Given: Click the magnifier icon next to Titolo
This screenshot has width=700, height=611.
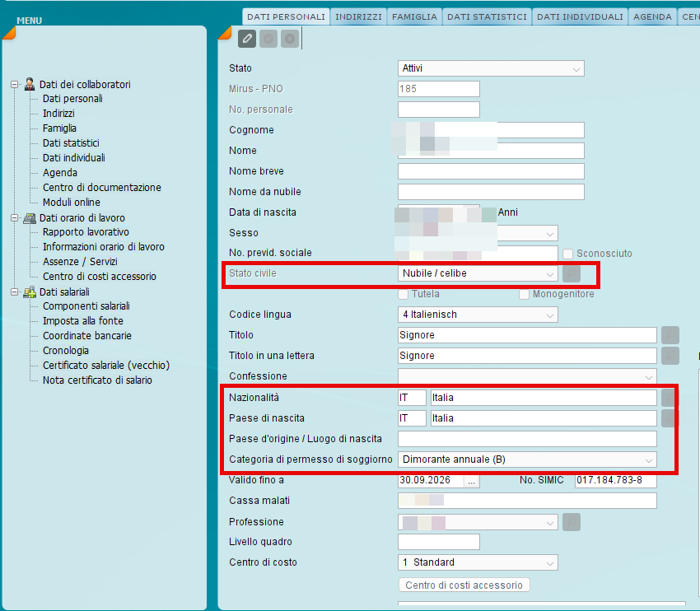Looking at the screenshot, I should click(x=670, y=335).
